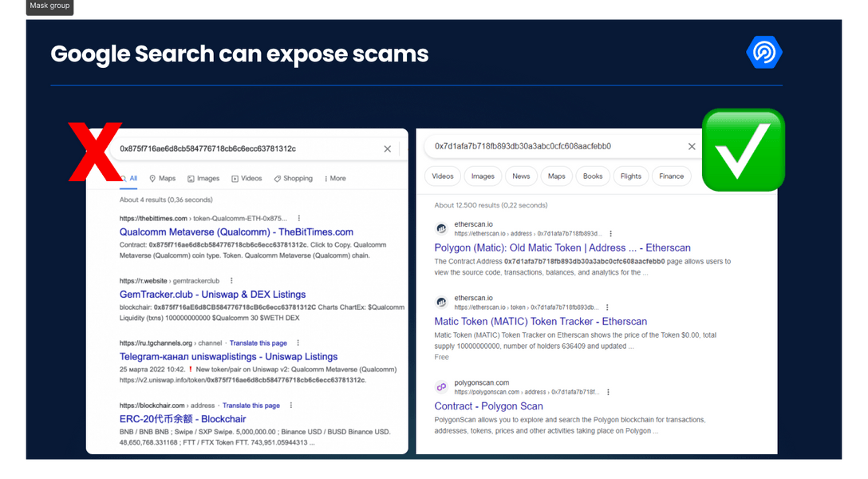The image size is (868, 479).
Task: Open the Shopping tab in left search
Action: [x=293, y=178]
